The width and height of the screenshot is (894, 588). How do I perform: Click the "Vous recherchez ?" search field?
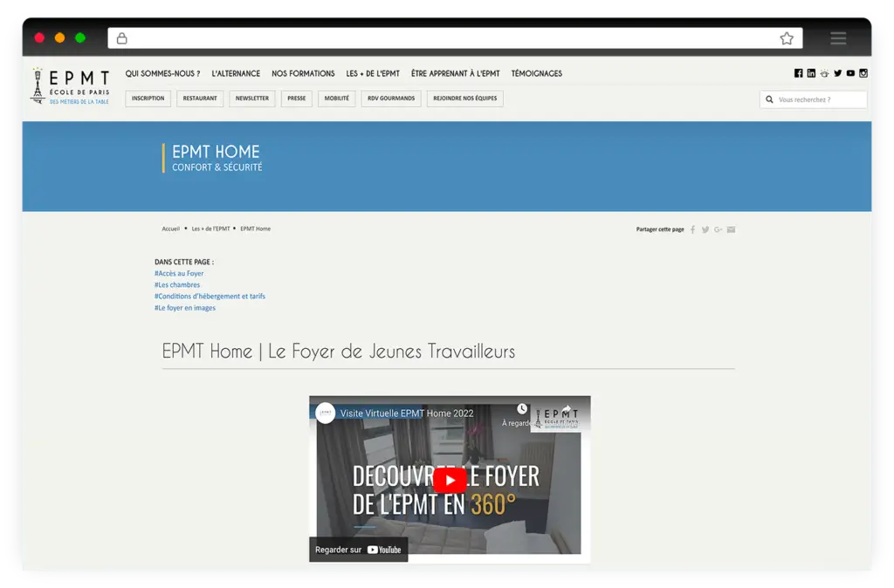point(819,99)
